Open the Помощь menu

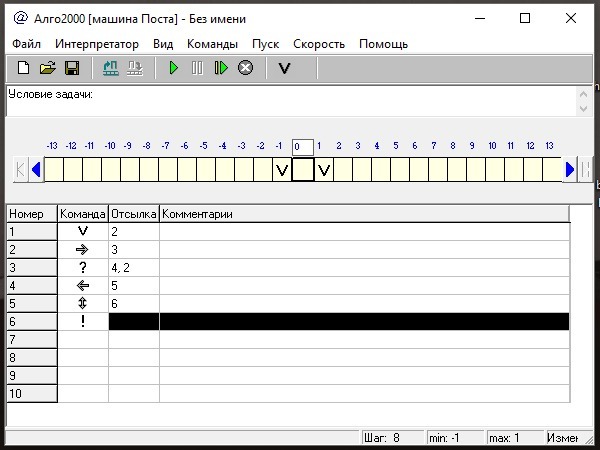pos(383,44)
